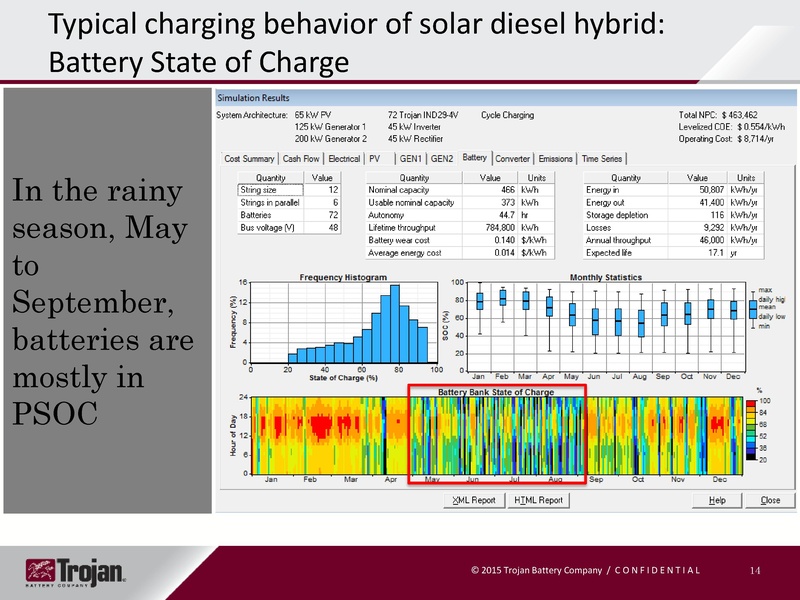The height and width of the screenshot is (600, 800).
Task: Click the Dec box in Monthly Statistics
Action: (x=734, y=310)
